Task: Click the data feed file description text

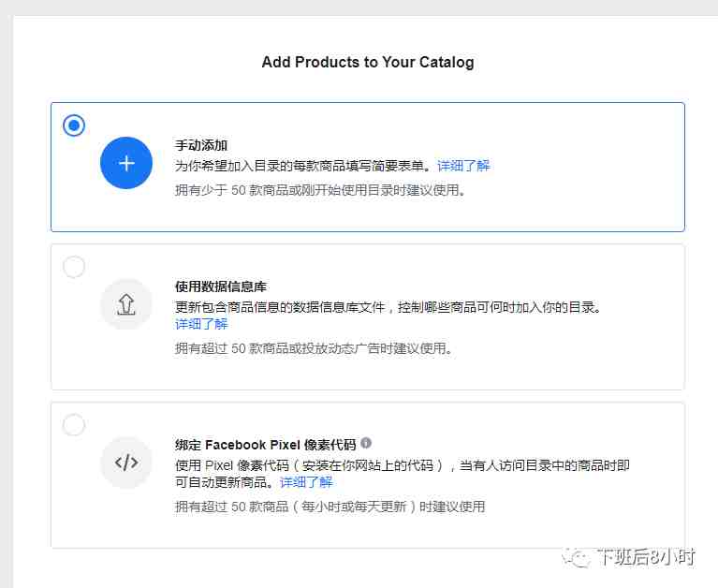Action: pos(388,307)
